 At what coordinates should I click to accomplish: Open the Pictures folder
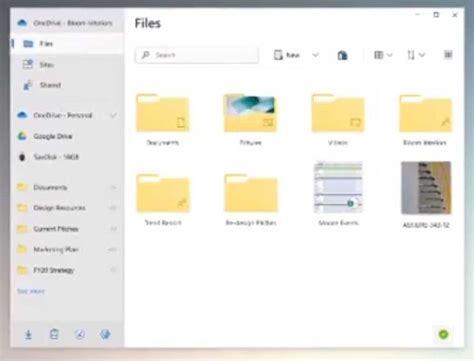pos(250,120)
